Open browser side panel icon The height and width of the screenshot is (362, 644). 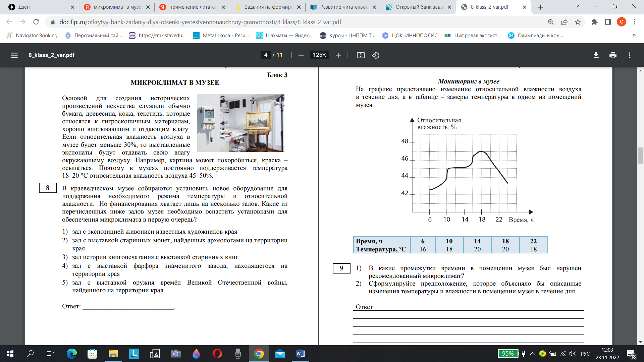[608, 22]
